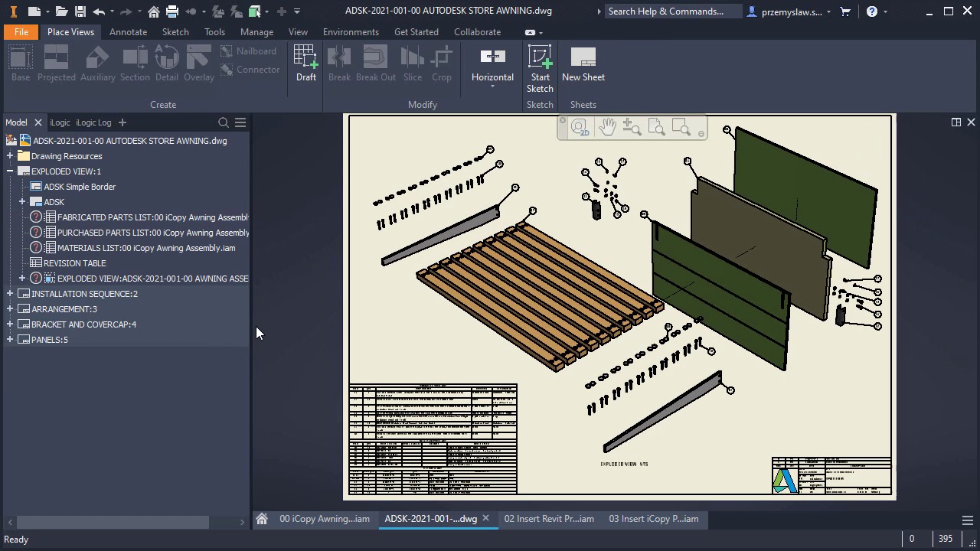Click the Start Sketch tool
This screenshot has height=551, width=980.
(540, 69)
